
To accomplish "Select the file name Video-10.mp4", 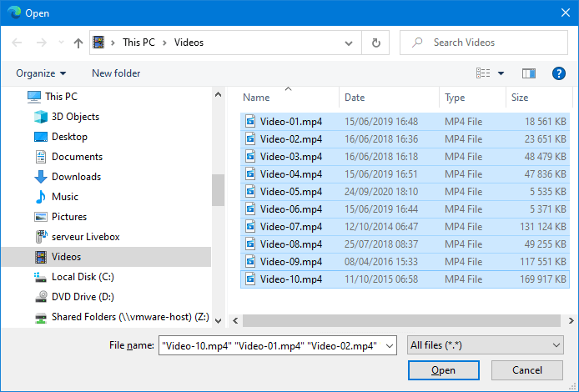I will [x=291, y=279].
